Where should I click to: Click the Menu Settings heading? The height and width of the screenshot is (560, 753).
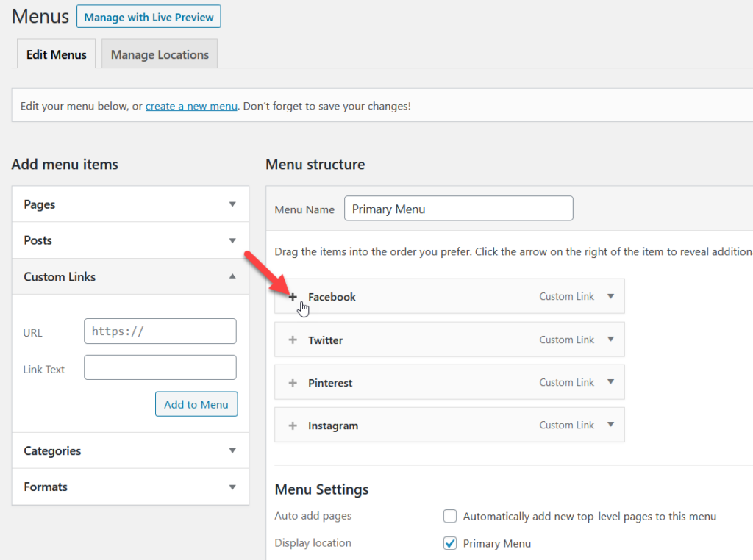click(x=322, y=489)
